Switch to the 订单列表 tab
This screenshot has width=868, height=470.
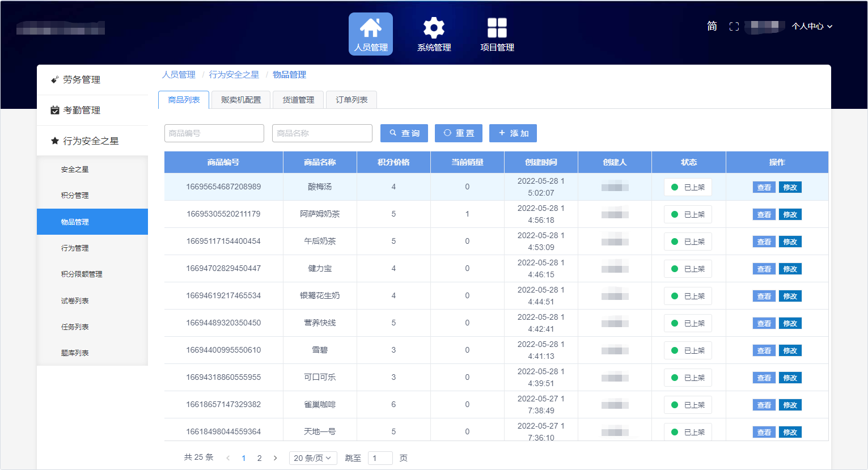click(x=352, y=100)
